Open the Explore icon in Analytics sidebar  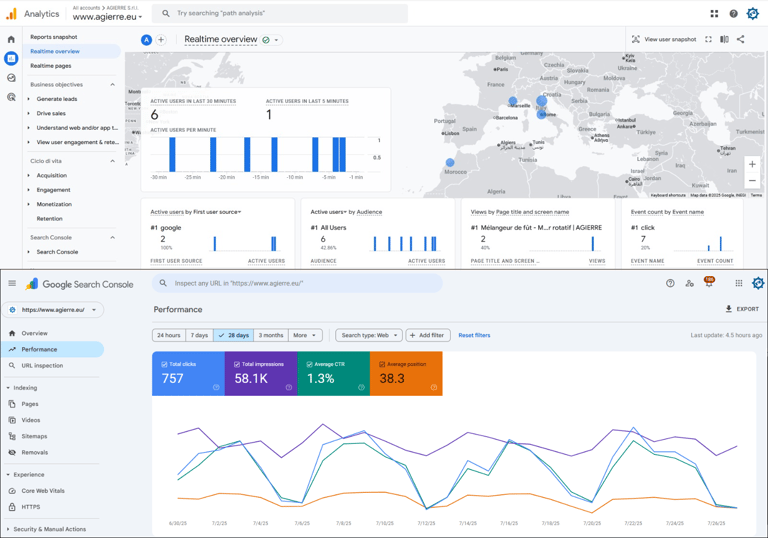pyautogui.click(x=11, y=78)
